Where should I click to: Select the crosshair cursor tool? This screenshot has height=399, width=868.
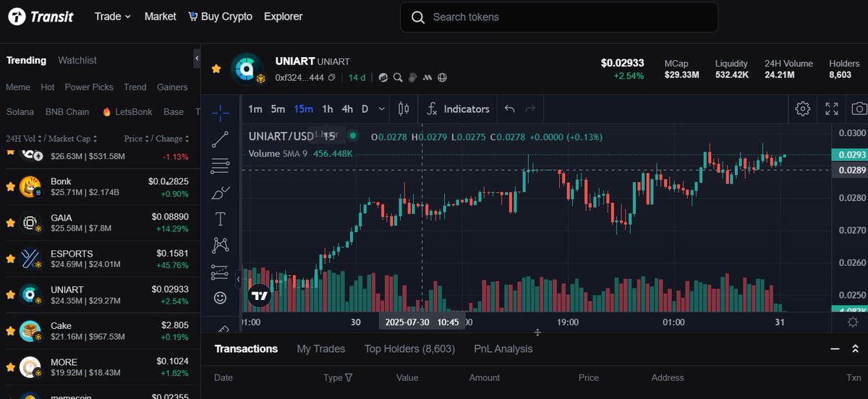pos(221,112)
